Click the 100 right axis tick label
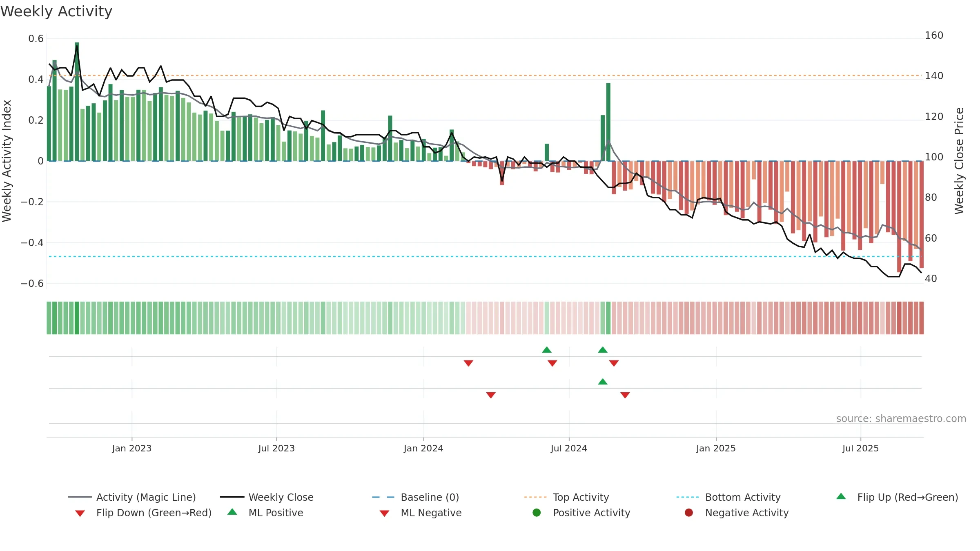Image resolution: width=980 pixels, height=551 pixels. click(934, 157)
